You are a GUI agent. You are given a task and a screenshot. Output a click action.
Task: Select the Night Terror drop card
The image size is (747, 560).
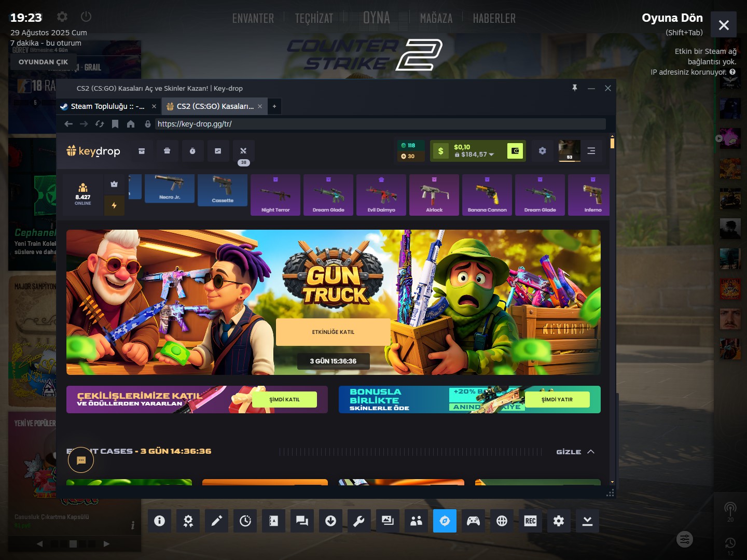click(x=275, y=194)
